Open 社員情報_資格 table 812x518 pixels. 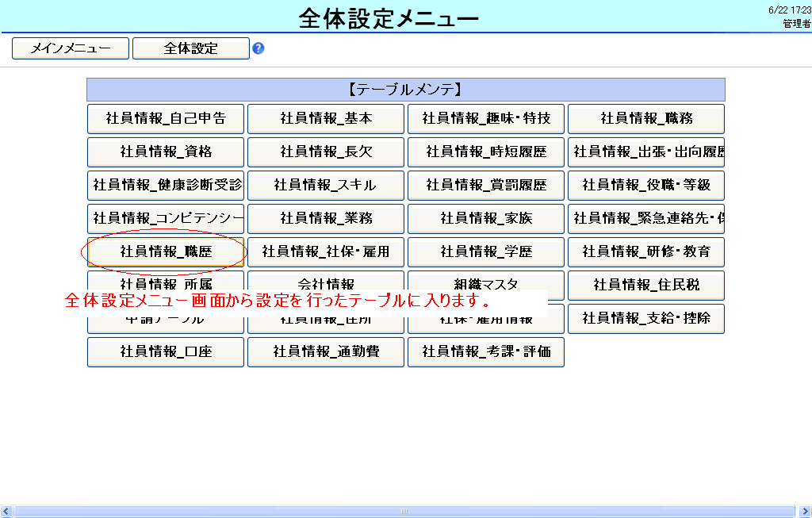(166, 152)
